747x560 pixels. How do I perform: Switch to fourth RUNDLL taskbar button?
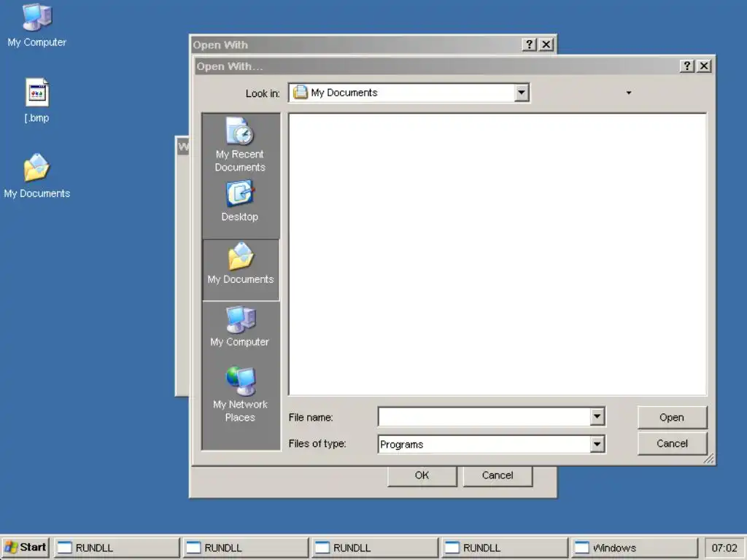coord(504,548)
